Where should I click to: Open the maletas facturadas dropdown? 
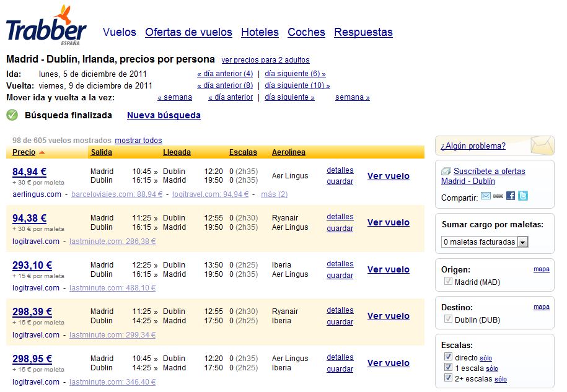tap(485, 242)
